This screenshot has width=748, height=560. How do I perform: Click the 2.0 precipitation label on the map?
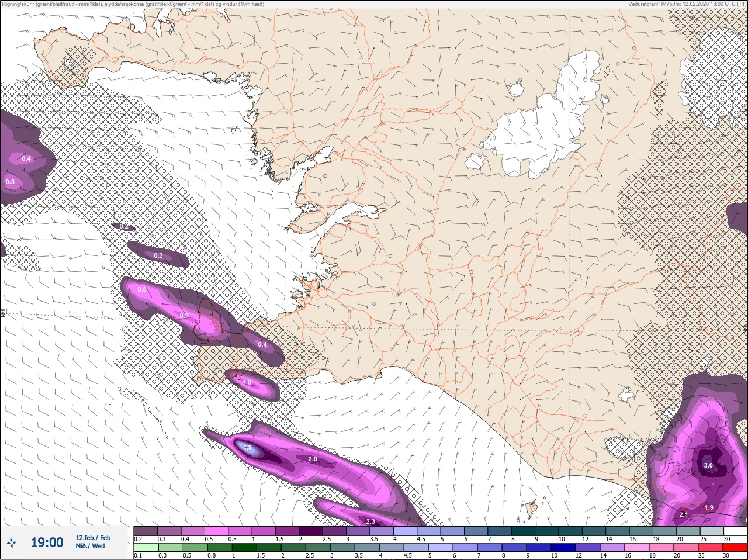click(x=313, y=459)
